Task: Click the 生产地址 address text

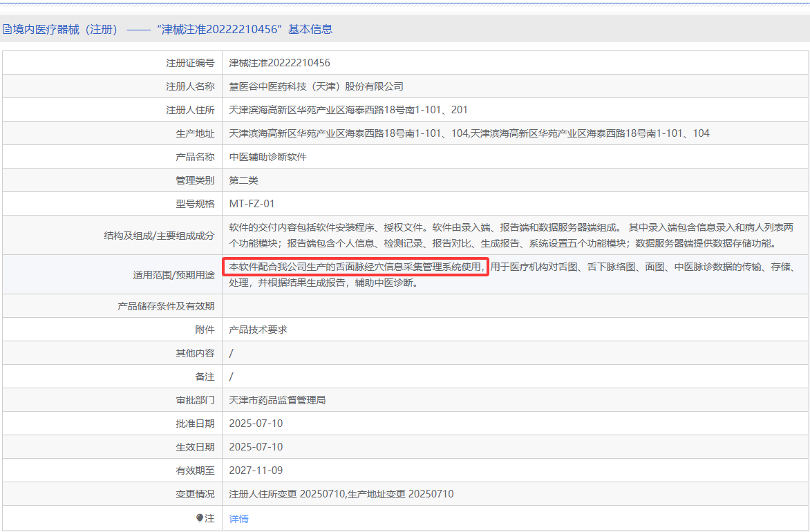Action: click(x=469, y=133)
